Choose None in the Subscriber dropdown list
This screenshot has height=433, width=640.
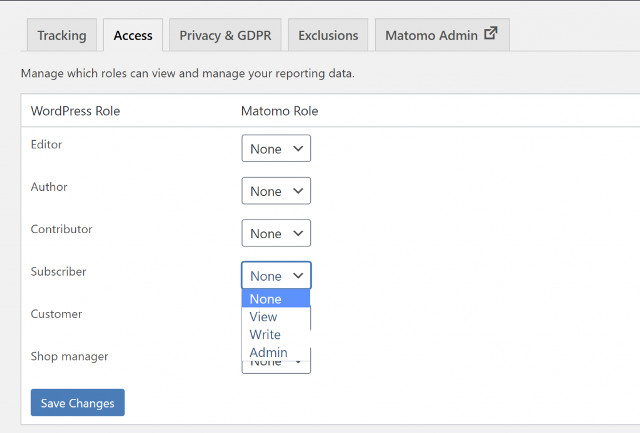pyautogui.click(x=276, y=299)
